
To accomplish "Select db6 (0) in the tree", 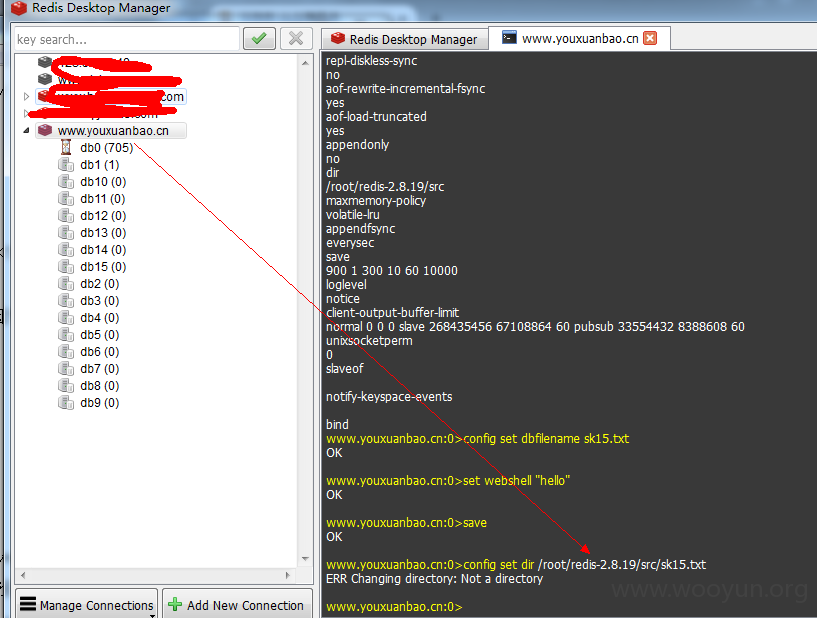I will pyautogui.click(x=100, y=352).
